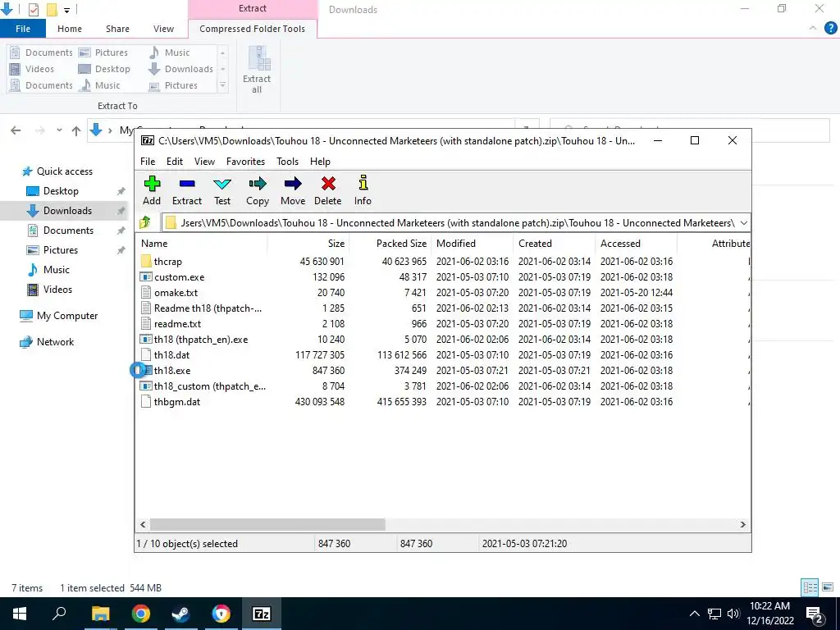Sort 7-Zip list by Name column
Viewport: 840px width, 630px height.
202,243
